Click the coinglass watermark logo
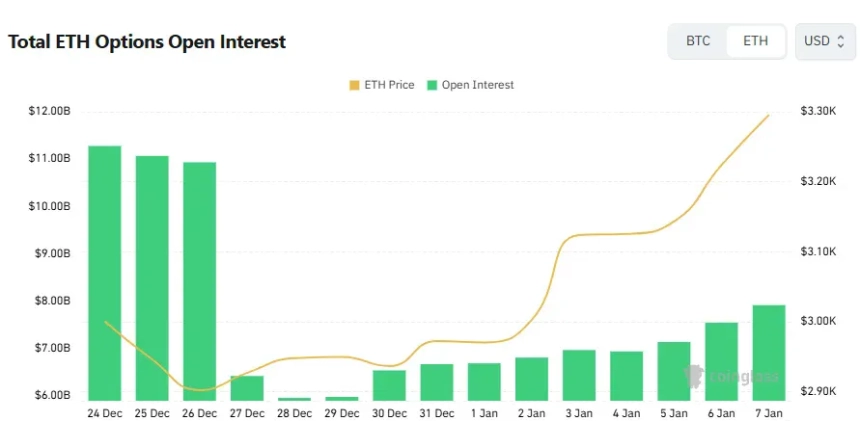The width and height of the screenshot is (860, 421). [x=721, y=378]
